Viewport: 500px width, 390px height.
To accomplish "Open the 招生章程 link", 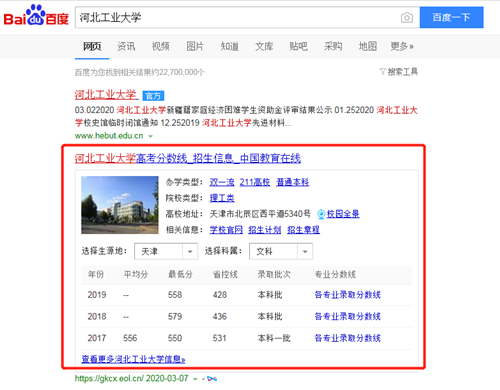I will coord(303,230).
